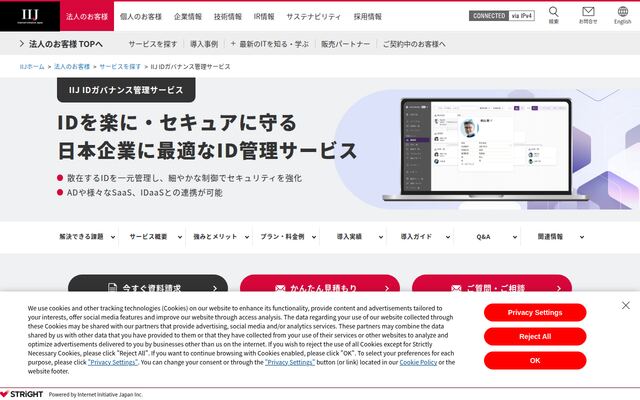Viewport: 640px width, 400px height.
Task: Click the CONNECTED via IPv4 badge
Action: pyautogui.click(x=502, y=16)
